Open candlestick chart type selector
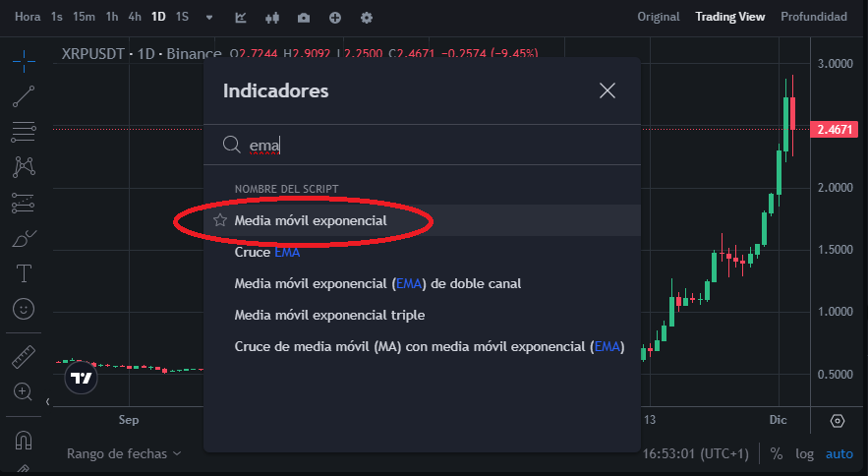This screenshot has height=476, width=868. (272, 18)
